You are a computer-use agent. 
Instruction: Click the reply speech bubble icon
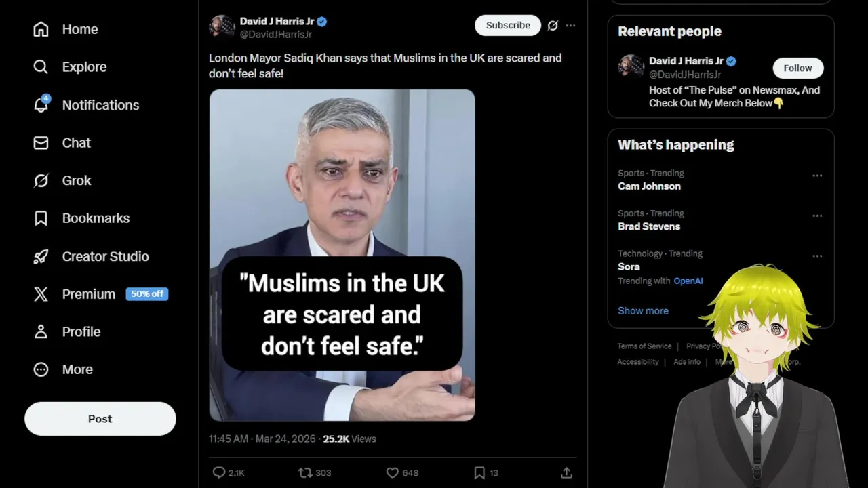pyautogui.click(x=219, y=472)
